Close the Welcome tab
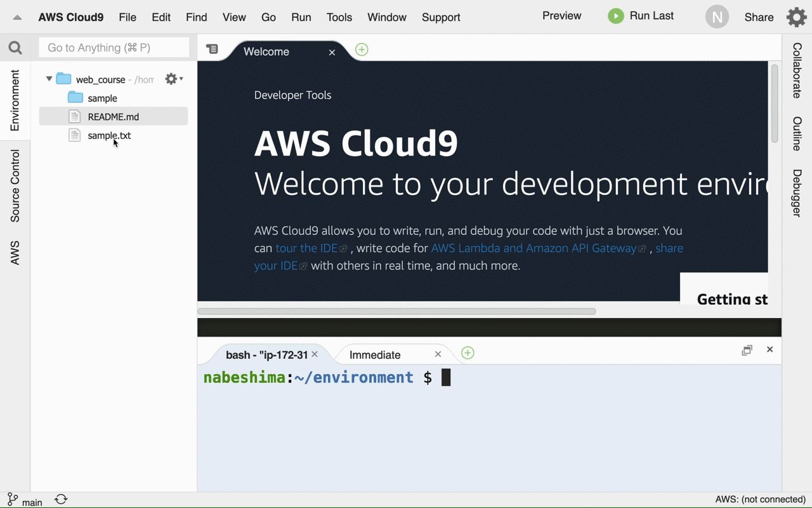 click(x=332, y=52)
